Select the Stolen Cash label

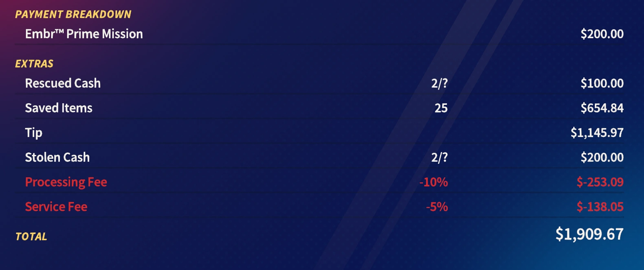(x=57, y=157)
